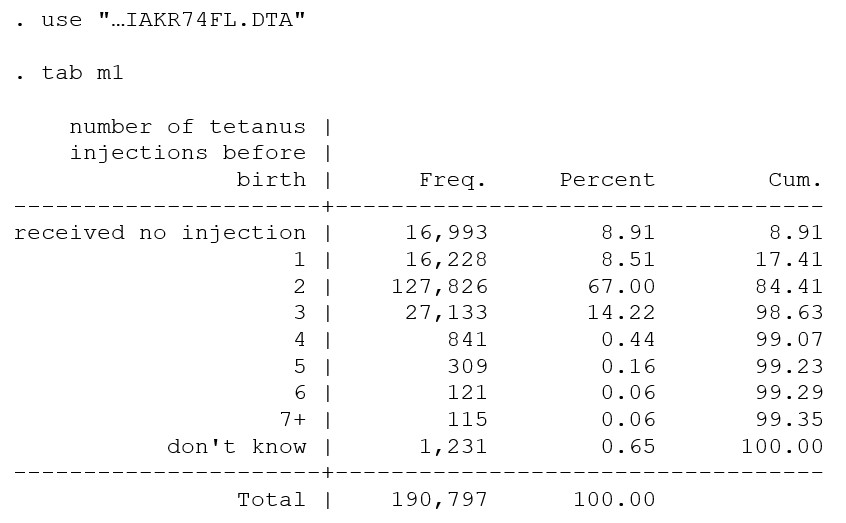The image size is (846, 523).
Task: Click the frequency value 16,993
Action: coord(446,233)
